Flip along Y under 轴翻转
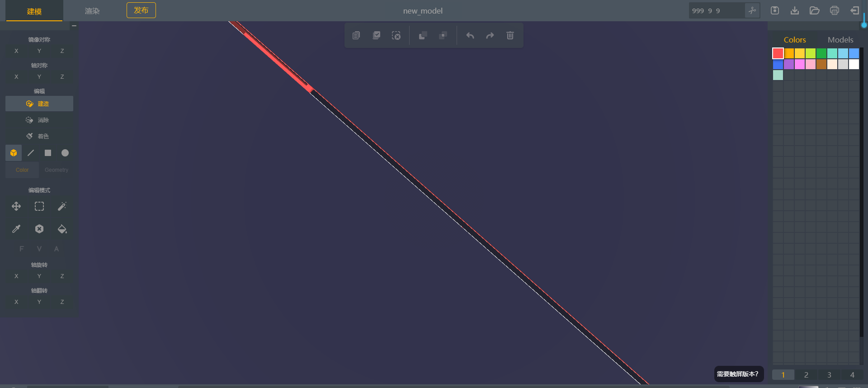The height and width of the screenshot is (388, 868). 39,302
